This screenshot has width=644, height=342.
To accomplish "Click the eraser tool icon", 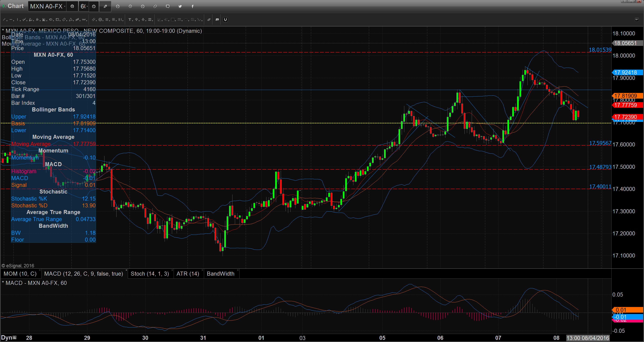I will [x=209, y=20].
